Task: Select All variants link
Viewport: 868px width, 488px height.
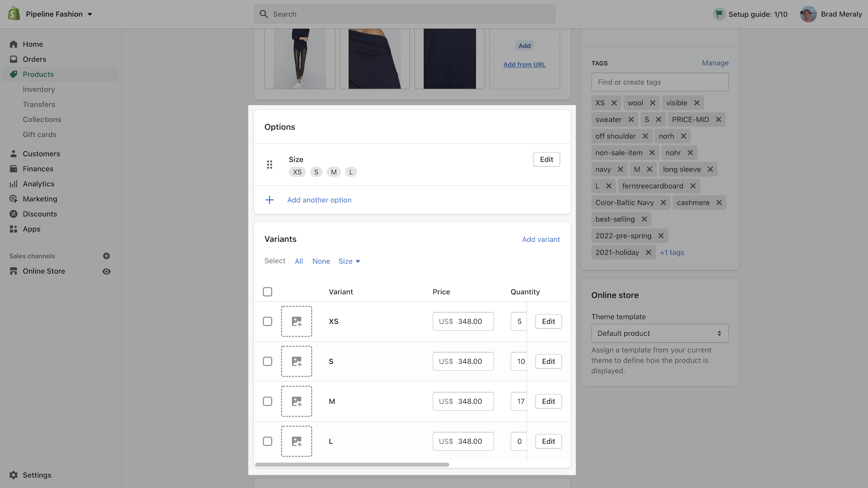Action: 299,261
